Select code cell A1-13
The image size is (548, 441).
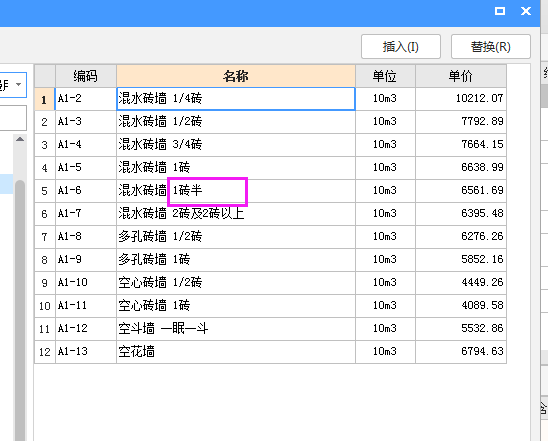(86, 352)
